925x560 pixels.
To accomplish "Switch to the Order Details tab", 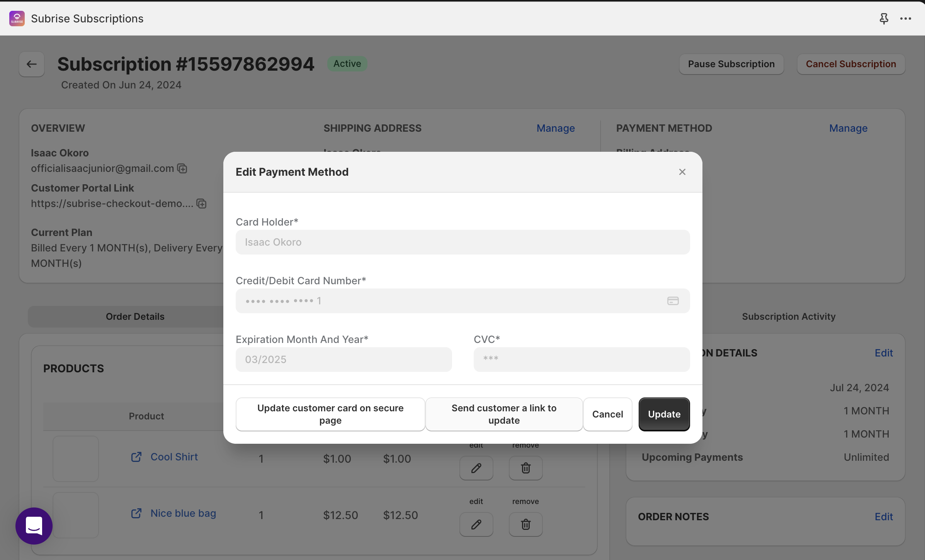I will click(135, 317).
